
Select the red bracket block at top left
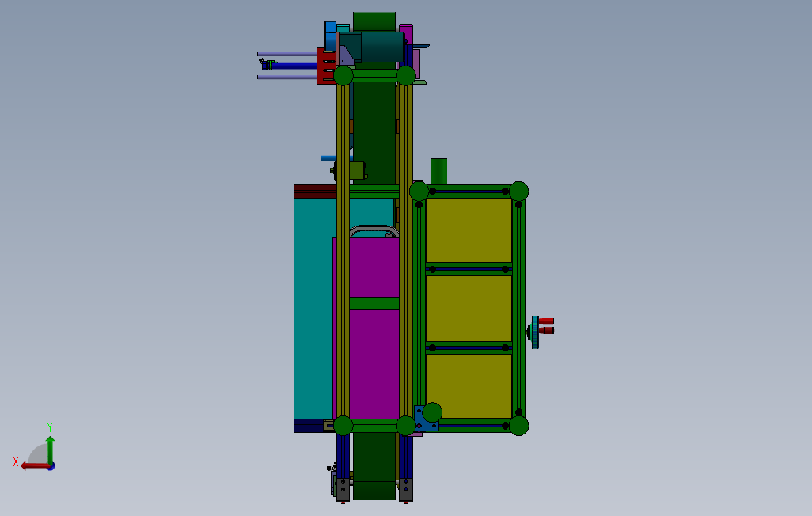tap(326, 66)
